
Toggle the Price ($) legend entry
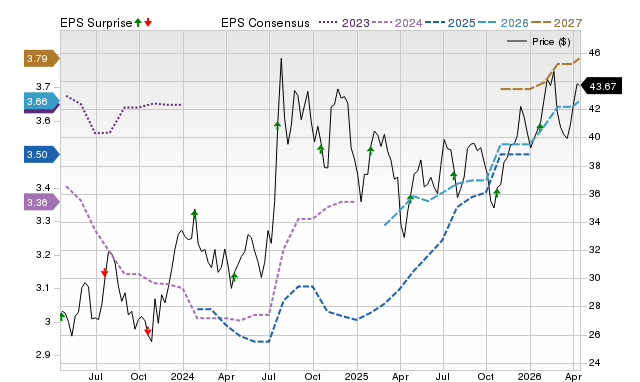[x=538, y=42]
